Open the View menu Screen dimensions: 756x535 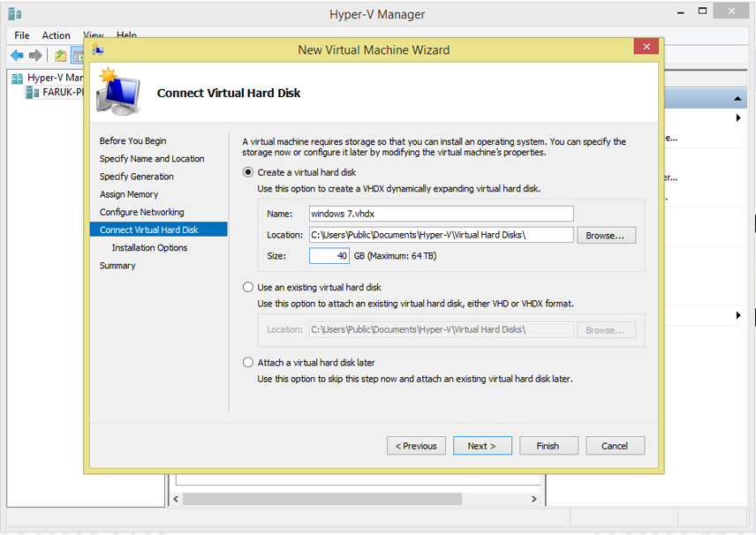(93, 35)
